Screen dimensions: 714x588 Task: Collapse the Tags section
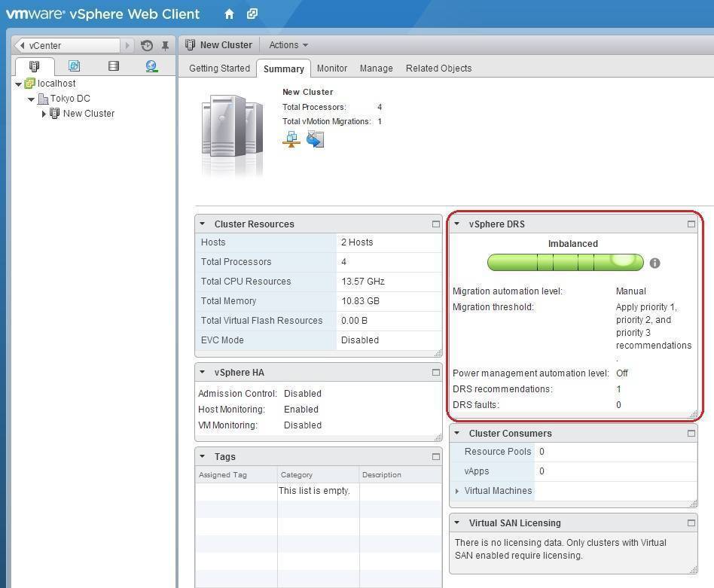click(x=203, y=456)
